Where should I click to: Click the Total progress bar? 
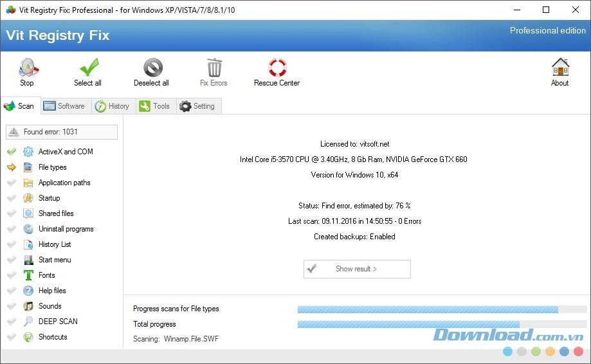tap(442, 324)
